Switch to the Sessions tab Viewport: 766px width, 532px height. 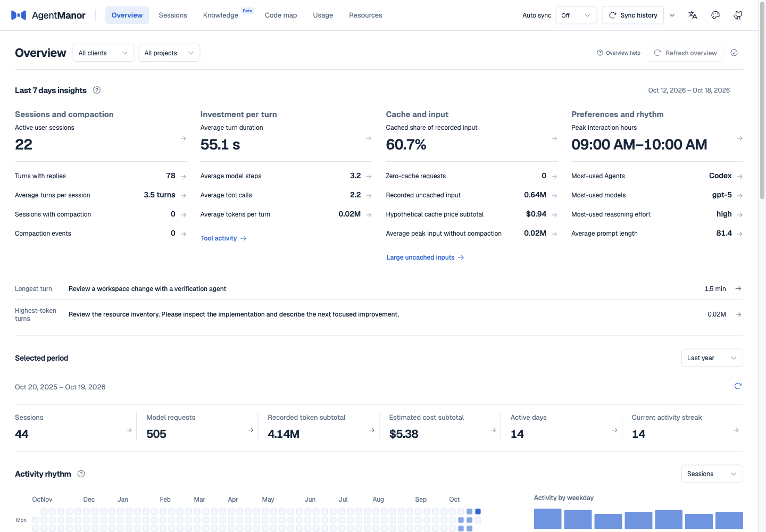tap(173, 15)
